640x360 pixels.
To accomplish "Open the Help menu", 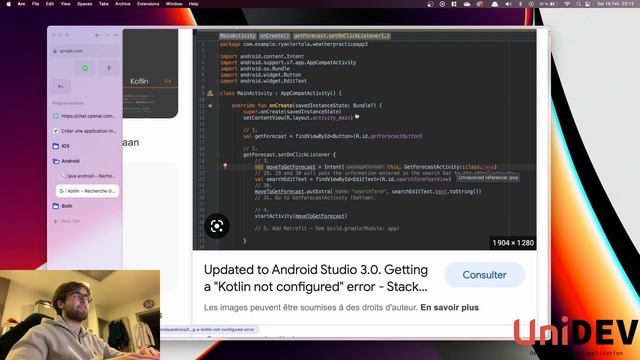I will pyautogui.click(x=193, y=4).
